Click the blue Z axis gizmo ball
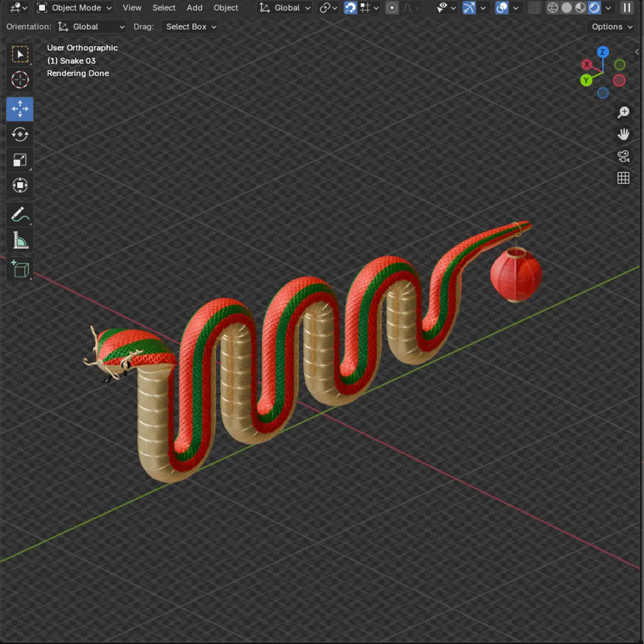 tap(603, 52)
